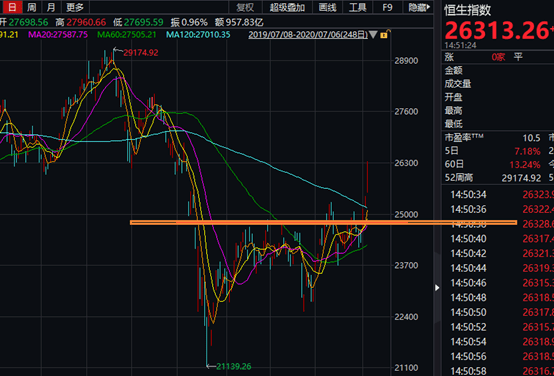Open 超级叠加 overlay tool
554x376 pixels.
click(287, 7)
